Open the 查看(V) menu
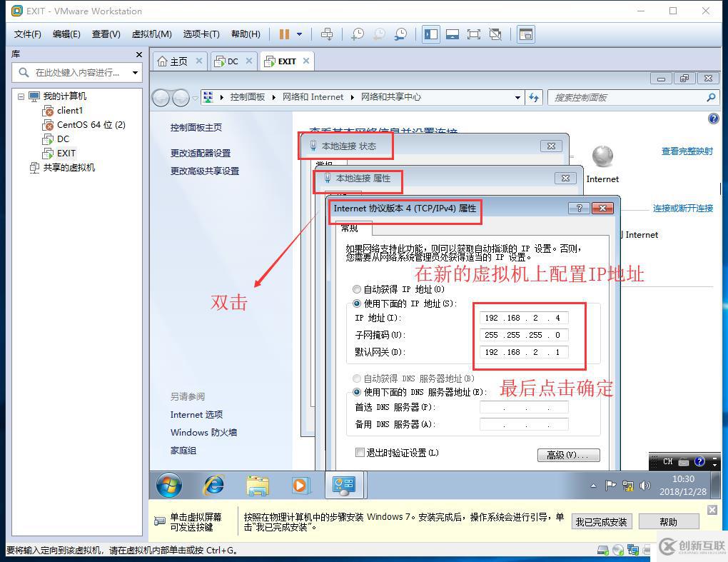 [x=106, y=34]
